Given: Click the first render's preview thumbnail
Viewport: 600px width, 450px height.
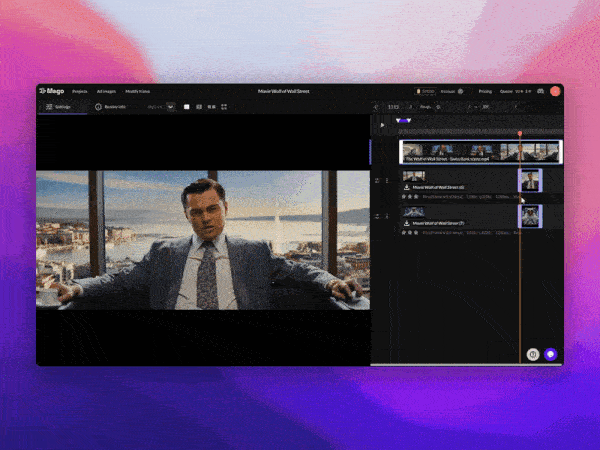Looking at the screenshot, I should coord(414,176).
